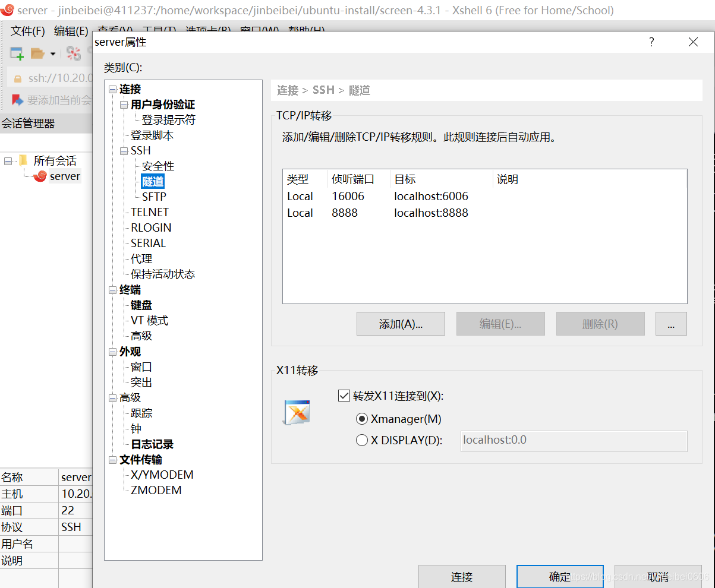The height and width of the screenshot is (588, 715).
Task: Select 代理 in the category tree
Action: point(141,259)
